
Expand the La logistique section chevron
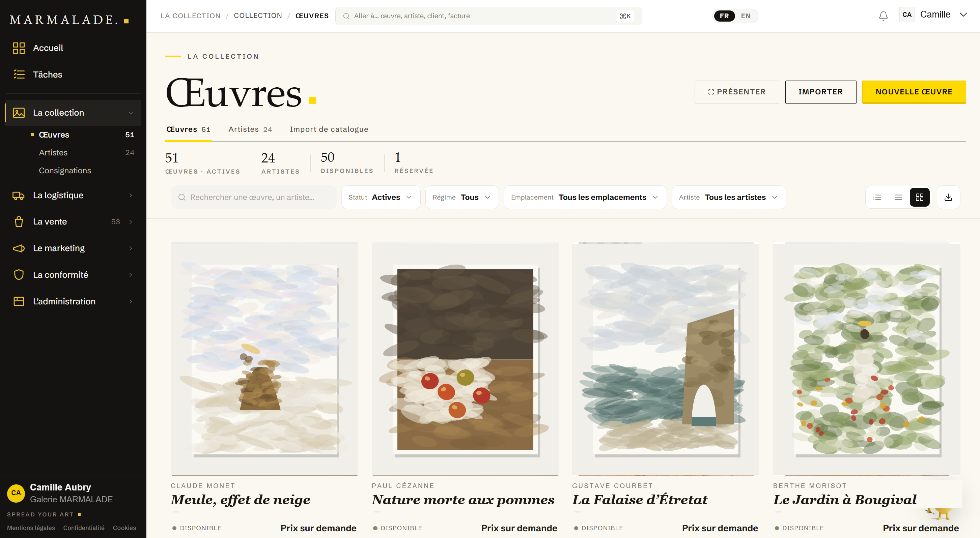coord(131,196)
